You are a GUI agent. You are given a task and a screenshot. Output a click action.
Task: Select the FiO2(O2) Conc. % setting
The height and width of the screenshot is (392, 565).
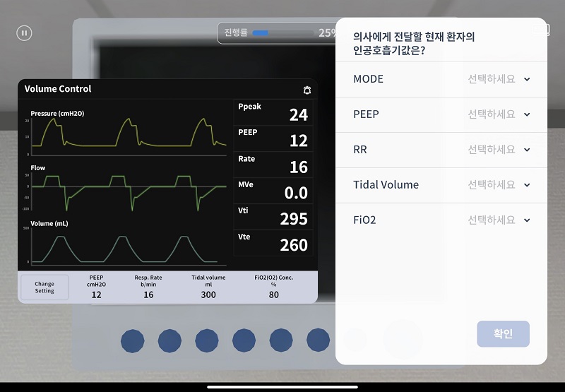coord(273,287)
